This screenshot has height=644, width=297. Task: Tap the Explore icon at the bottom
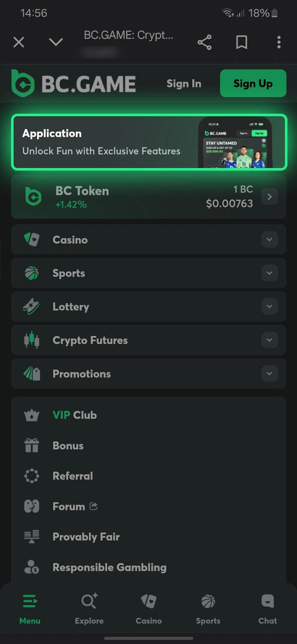[89, 601]
